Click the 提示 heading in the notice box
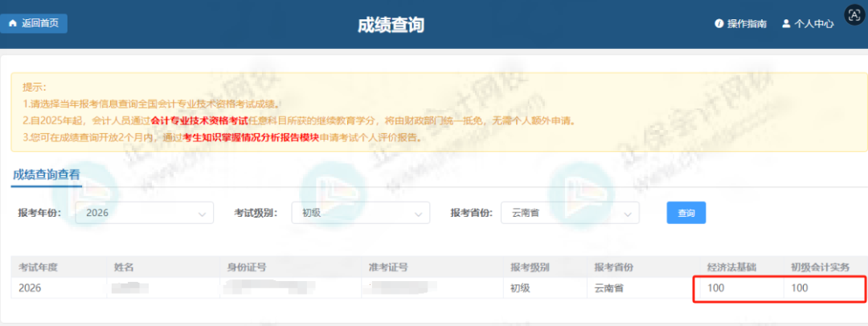 (x=35, y=88)
